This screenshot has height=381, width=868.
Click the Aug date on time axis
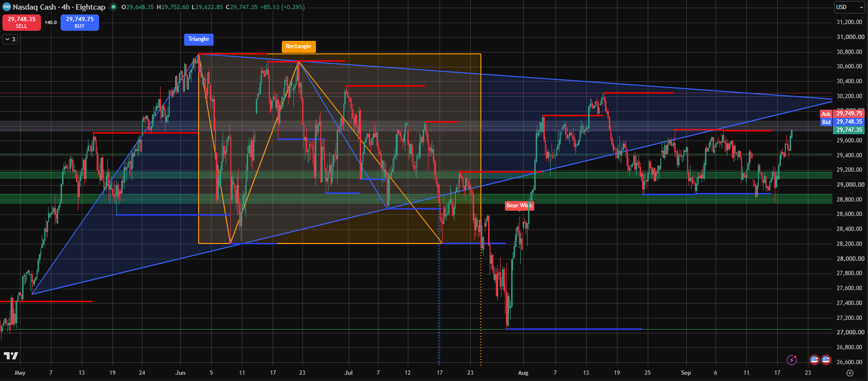[523, 373]
